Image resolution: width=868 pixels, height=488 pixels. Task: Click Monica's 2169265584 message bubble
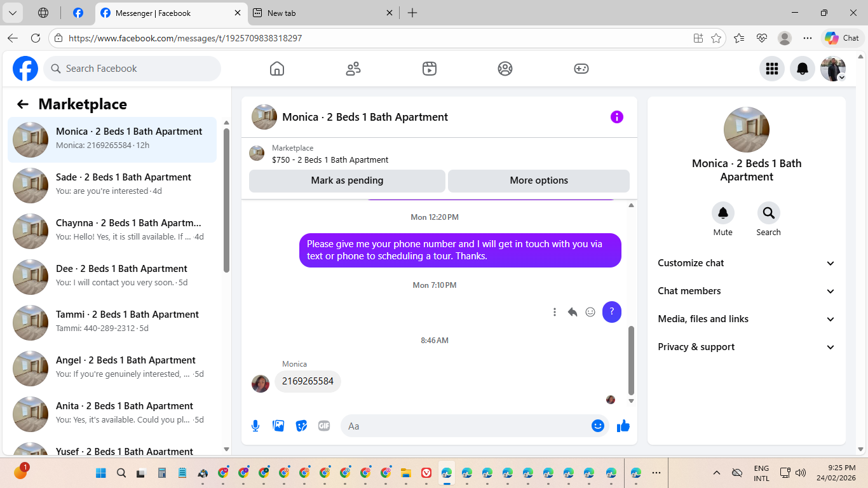pos(308,381)
